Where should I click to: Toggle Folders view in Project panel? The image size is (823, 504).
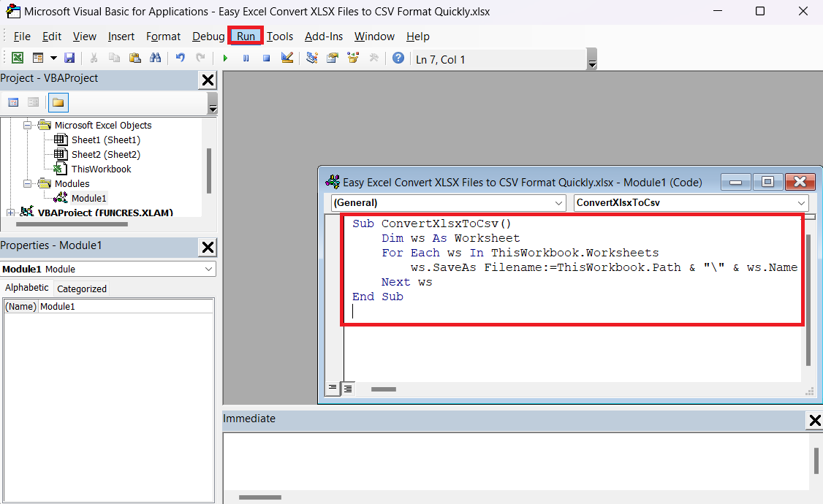tap(58, 102)
